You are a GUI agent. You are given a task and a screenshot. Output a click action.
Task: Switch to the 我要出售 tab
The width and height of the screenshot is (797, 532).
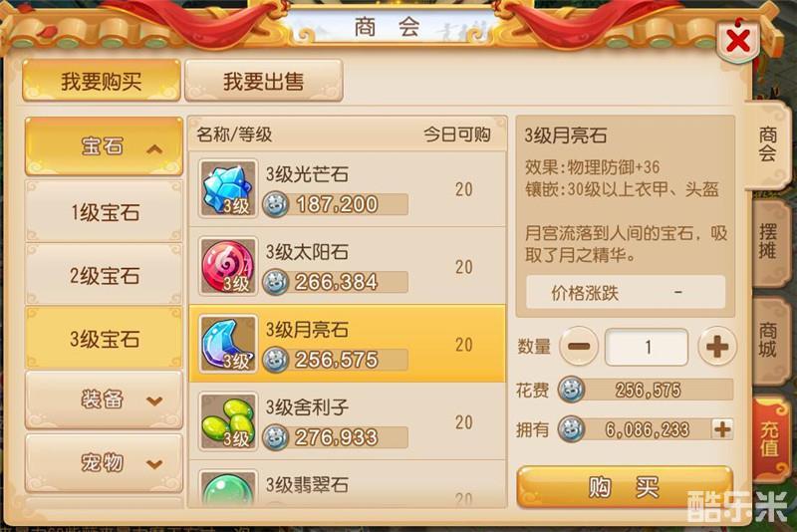point(263,81)
